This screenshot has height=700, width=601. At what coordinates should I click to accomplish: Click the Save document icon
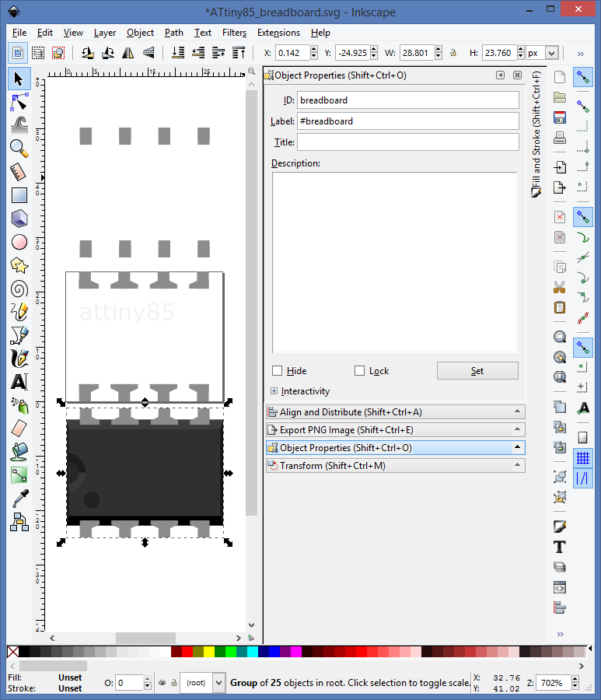[x=560, y=117]
